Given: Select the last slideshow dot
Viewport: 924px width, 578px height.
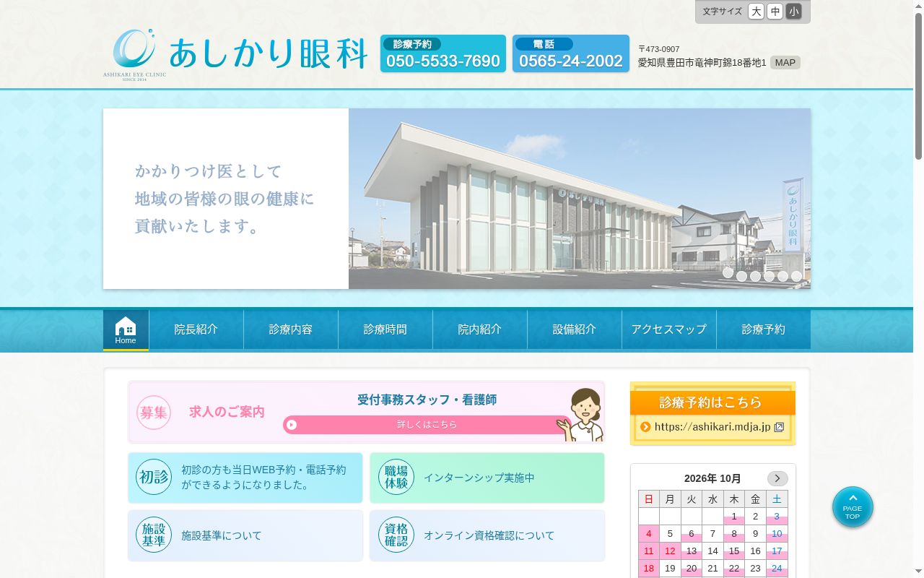Looking at the screenshot, I should (796, 276).
